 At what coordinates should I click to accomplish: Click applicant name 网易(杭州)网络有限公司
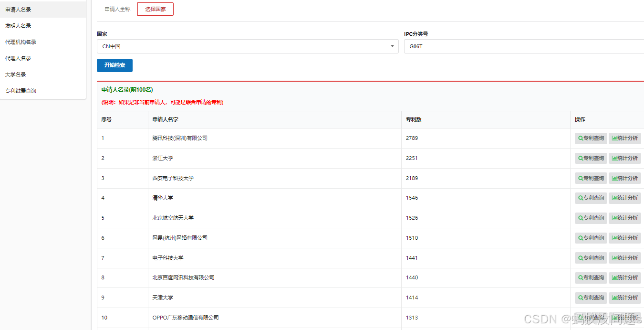tap(180, 238)
